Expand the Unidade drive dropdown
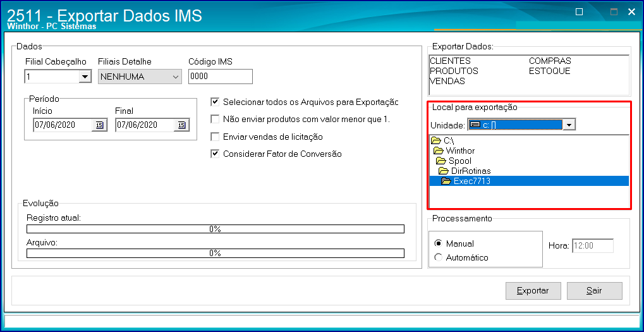Image resolution: width=644 pixels, height=332 pixels. [x=569, y=125]
